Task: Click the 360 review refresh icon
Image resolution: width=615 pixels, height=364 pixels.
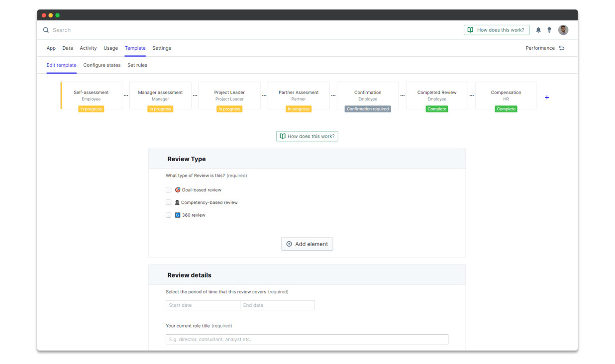Action: (178, 215)
